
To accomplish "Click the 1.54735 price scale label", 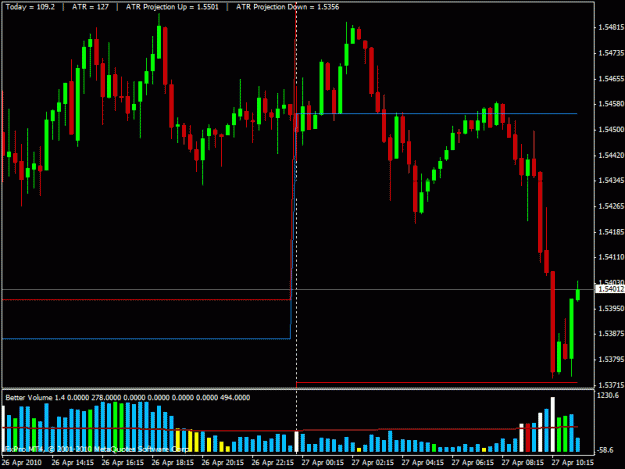I will (611, 53).
